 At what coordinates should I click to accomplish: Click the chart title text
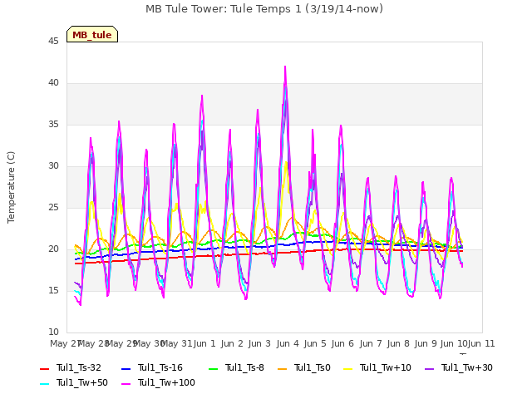(264, 9)
